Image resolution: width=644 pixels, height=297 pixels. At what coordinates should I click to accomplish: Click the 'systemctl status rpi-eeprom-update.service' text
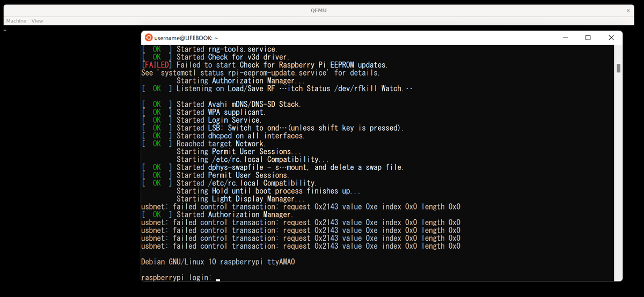click(244, 73)
